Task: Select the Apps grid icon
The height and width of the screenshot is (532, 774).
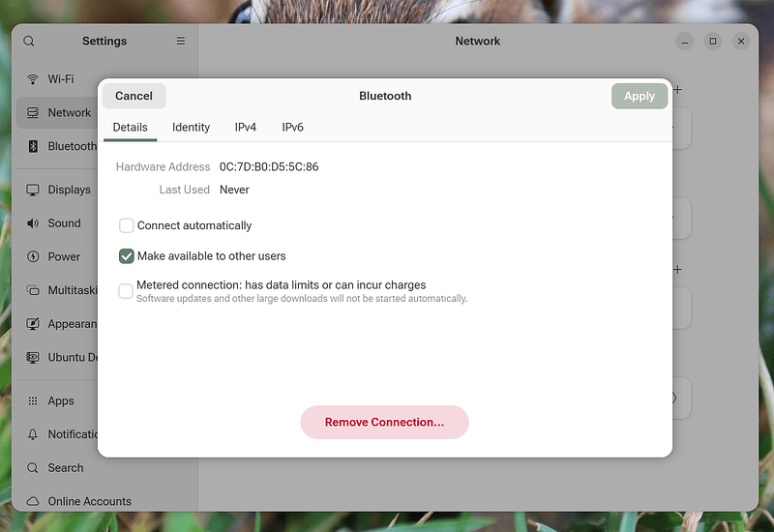Action: coord(33,400)
